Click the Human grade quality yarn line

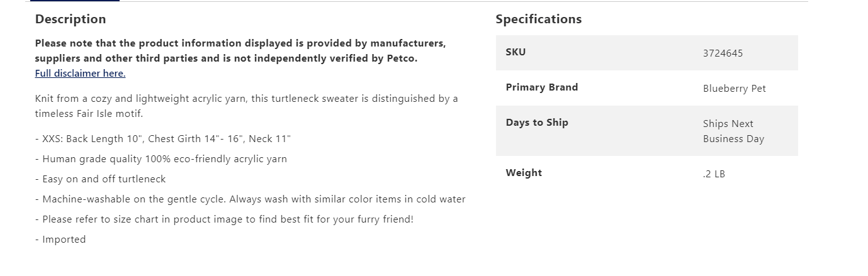click(161, 159)
